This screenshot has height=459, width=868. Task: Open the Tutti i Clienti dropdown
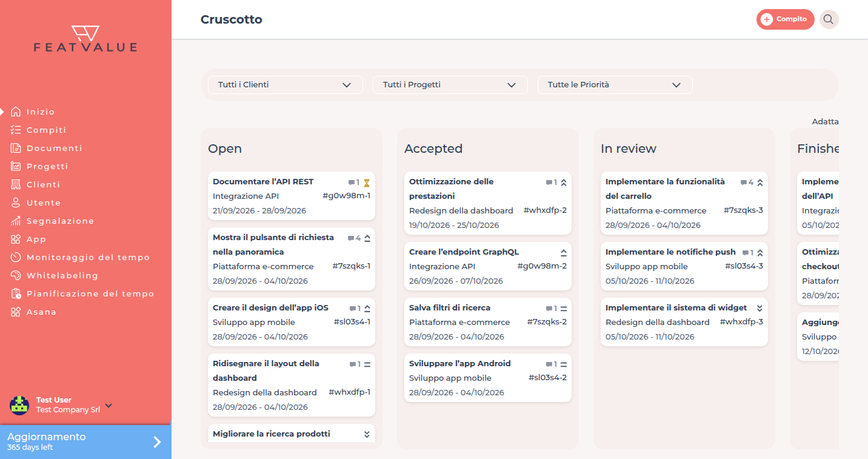[x=285, y=85]
